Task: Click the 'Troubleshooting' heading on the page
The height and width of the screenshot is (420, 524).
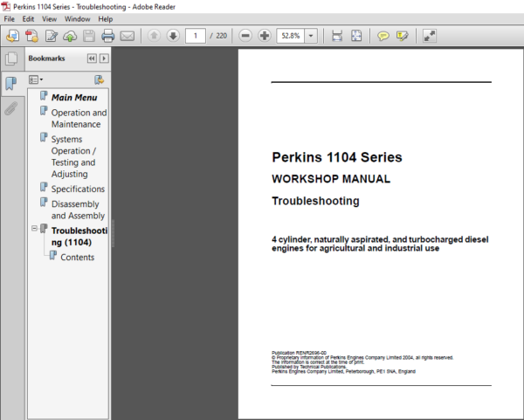Action: [315, 201]
